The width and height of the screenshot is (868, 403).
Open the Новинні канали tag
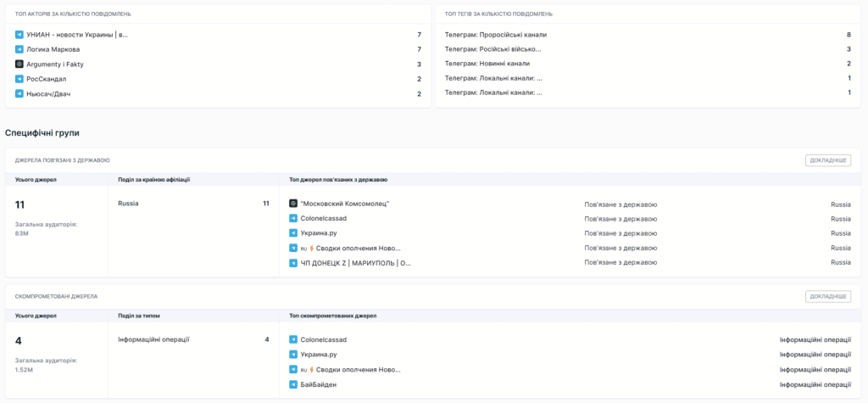coord(487,64)
